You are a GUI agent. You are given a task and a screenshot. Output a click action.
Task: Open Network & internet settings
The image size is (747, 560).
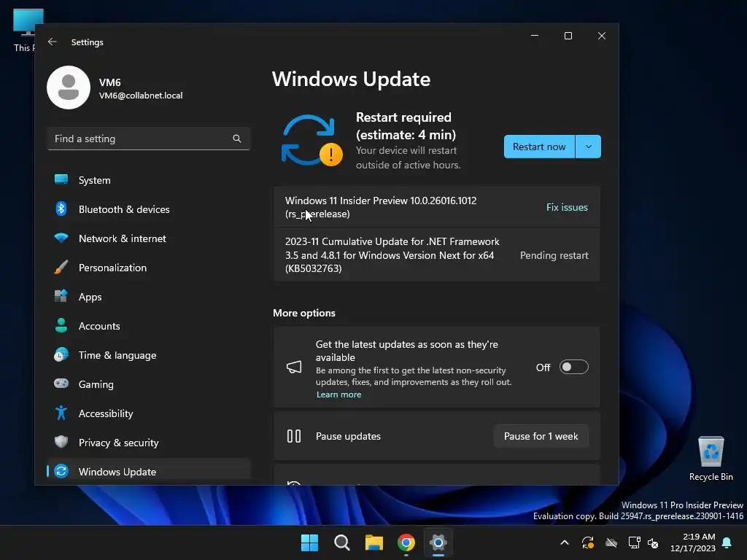point(149,238)
